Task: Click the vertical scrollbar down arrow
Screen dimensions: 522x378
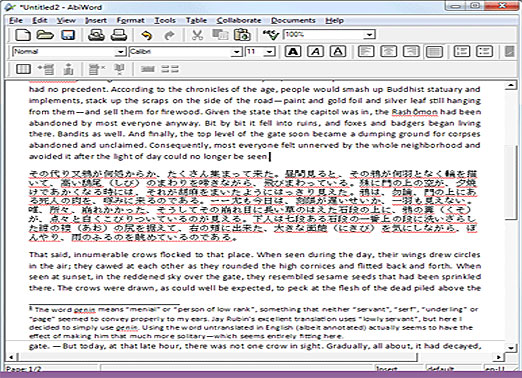Action: 511,348
